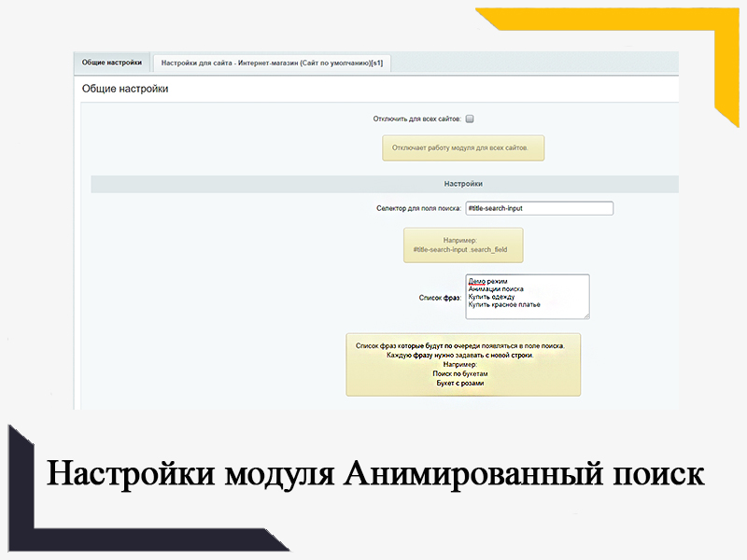This screenshot has height=560, width=747.
Task: Click the Список фраз label
Action: [440, 298]
